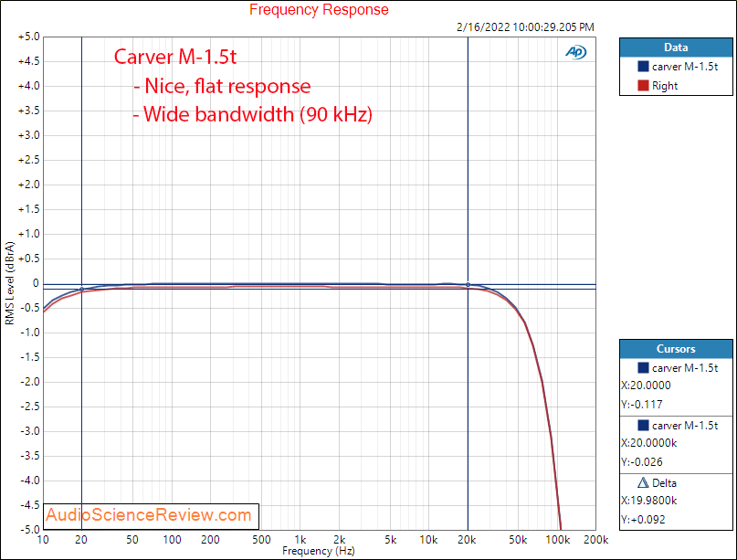Select the red Right legend swatch
Viewport: 737px width, 560px height.
point(643,86)
